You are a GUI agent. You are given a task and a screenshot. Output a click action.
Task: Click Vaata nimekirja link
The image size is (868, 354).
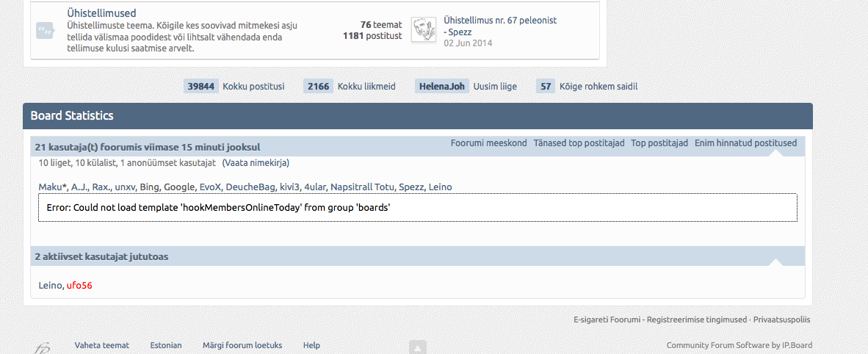click(256, 163)
